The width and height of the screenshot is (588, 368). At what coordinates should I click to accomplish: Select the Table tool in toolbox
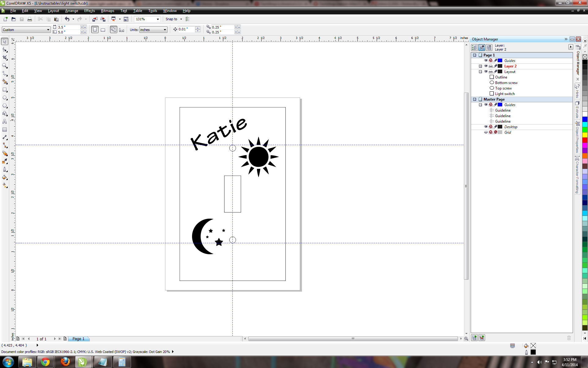click(x=5, y=130)
